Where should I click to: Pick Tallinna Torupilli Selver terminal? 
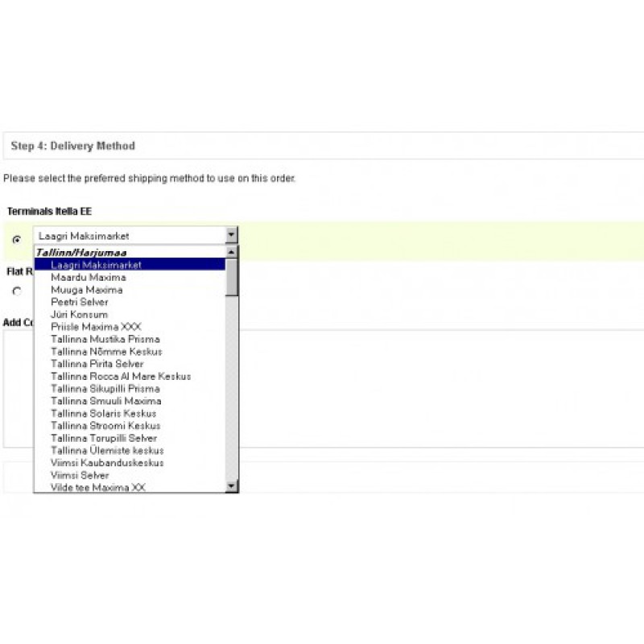tap(130, 438)
